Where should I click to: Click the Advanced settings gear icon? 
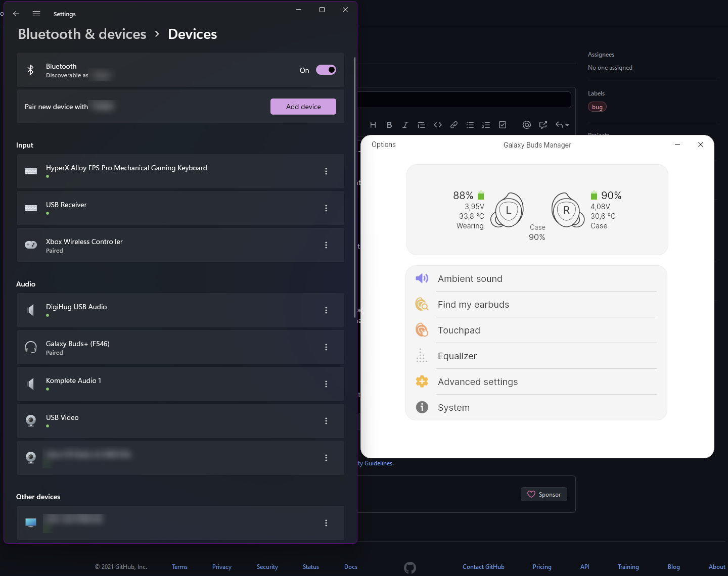coord(422,381)
